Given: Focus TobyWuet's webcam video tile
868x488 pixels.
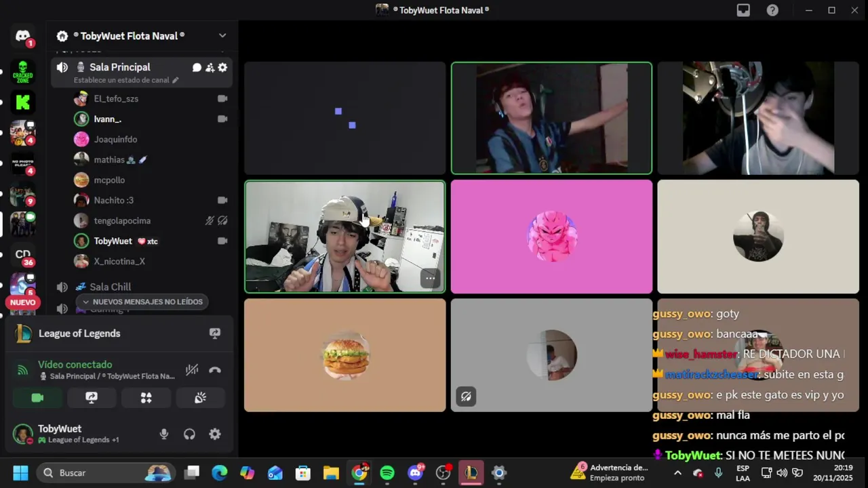Looking at the screenshot, I should 345,237.
